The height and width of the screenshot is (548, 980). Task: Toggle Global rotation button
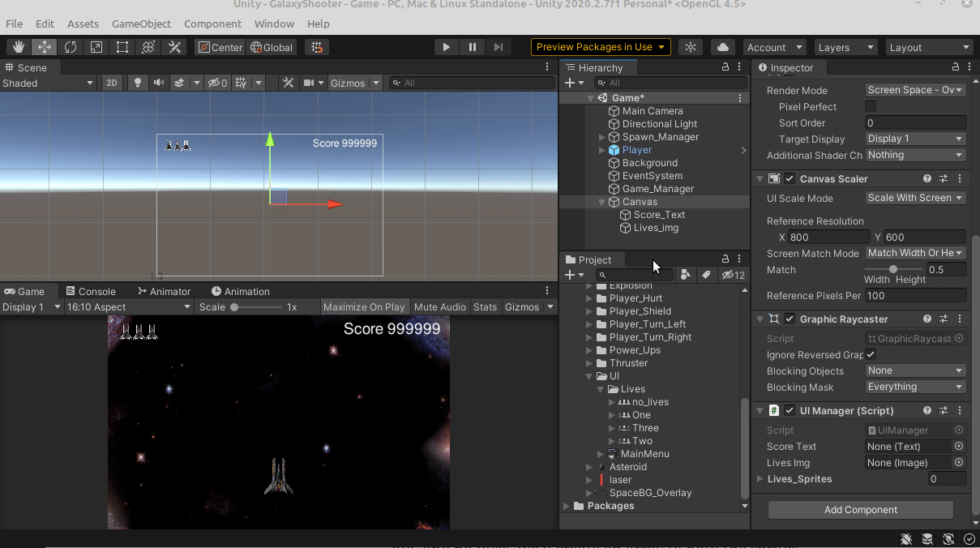(x=272, y=47)
